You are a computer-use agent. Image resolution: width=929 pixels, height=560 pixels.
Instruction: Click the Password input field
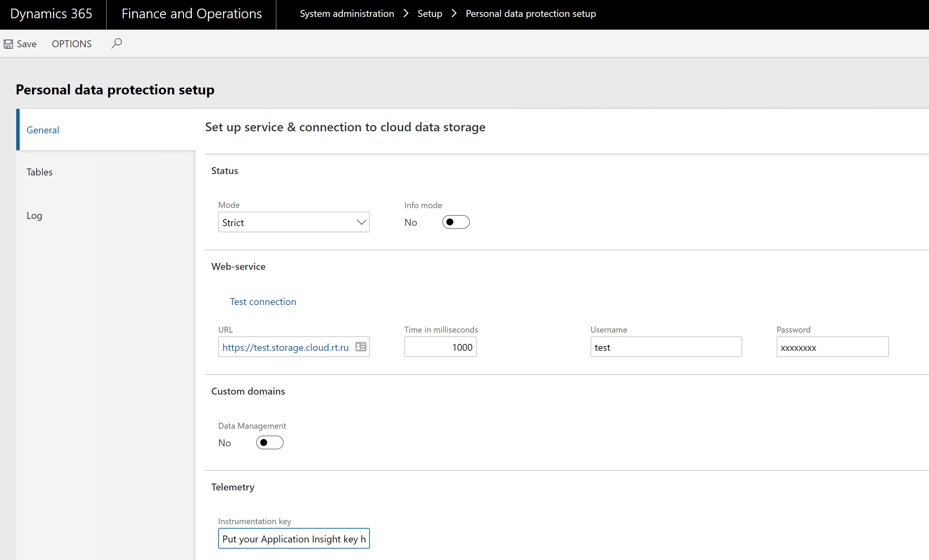point(832,347)
